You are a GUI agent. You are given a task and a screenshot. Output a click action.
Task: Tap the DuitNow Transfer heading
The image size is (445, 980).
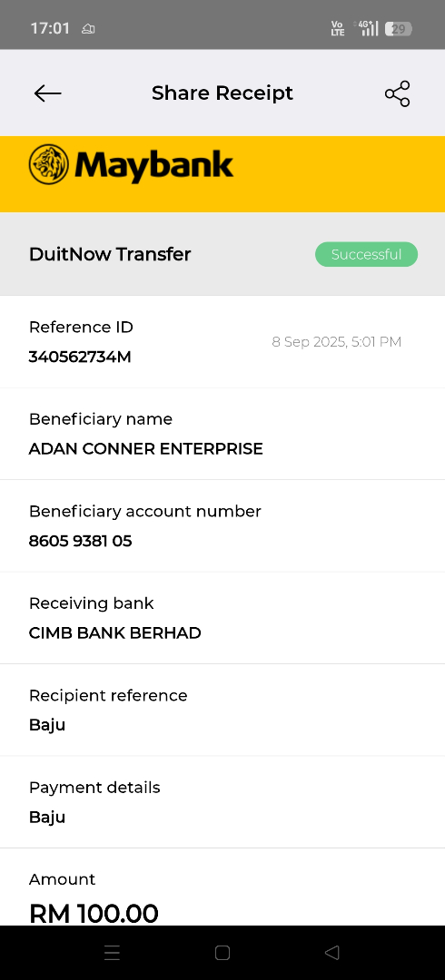tap(110, 254)
